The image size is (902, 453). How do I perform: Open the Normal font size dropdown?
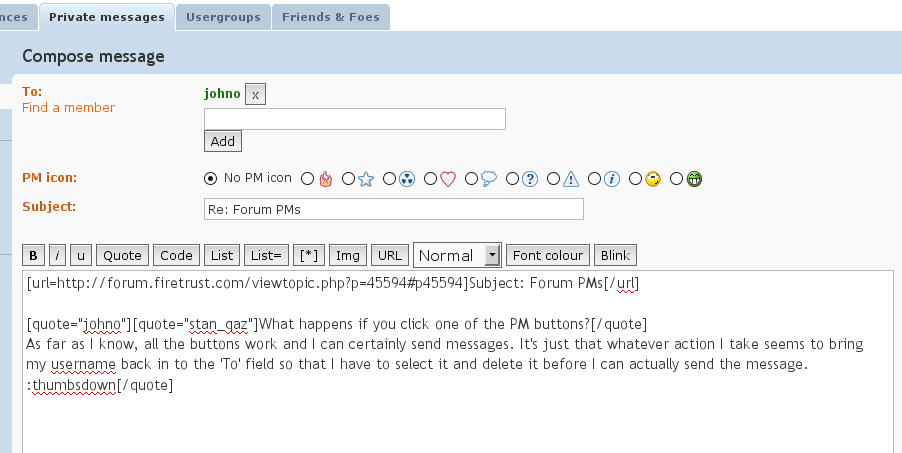coord(457,255)
